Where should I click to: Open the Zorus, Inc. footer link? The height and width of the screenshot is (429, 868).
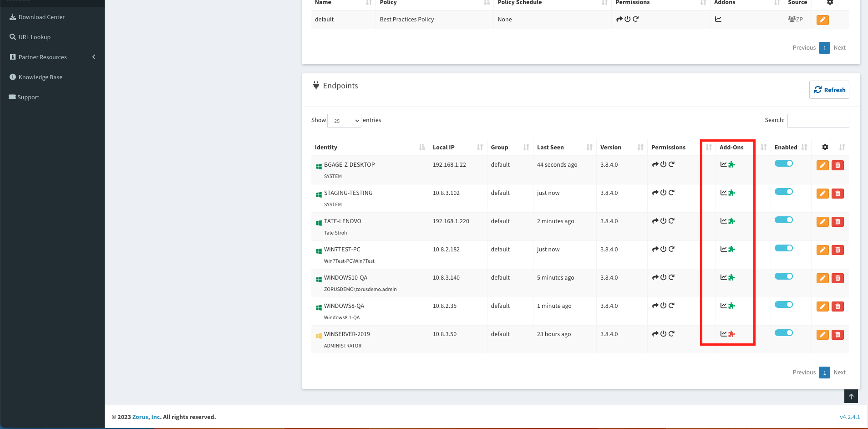point(146,417)
